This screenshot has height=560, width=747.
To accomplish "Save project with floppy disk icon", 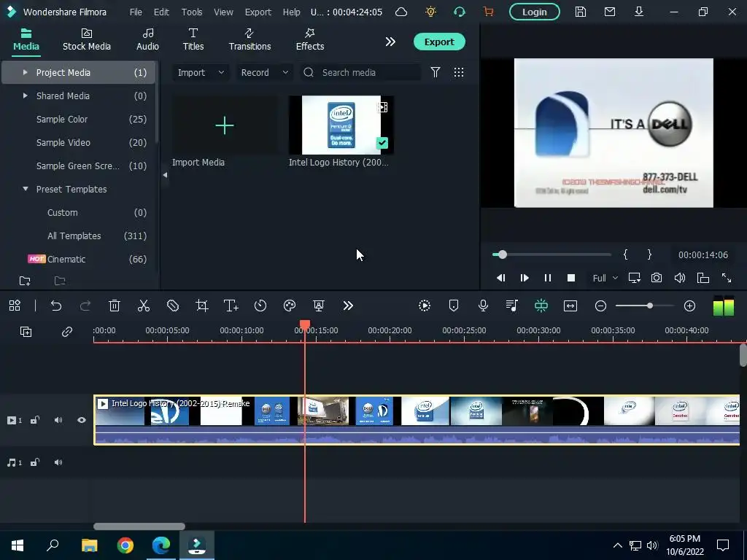I will pos(580,12).
